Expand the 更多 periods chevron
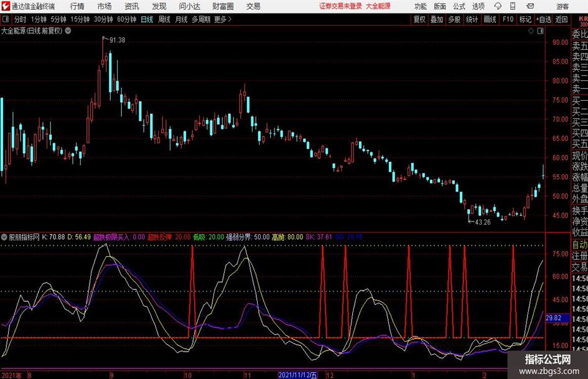 click(x=230, y=19)
